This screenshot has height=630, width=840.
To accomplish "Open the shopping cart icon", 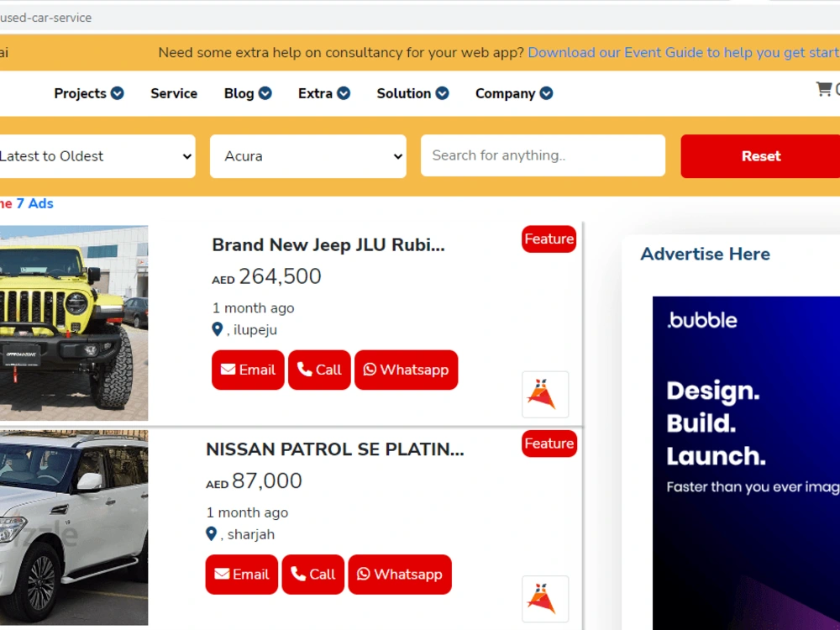I will 823,88.
